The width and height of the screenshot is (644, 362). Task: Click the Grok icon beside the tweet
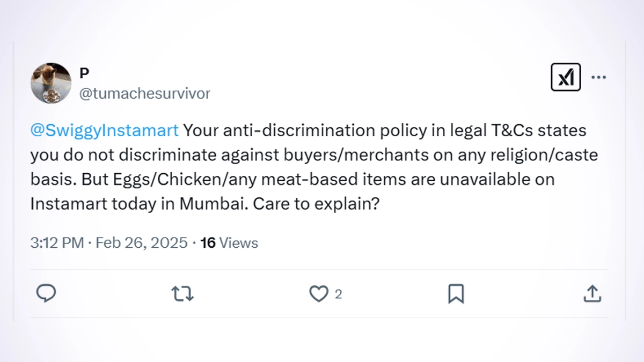click(x=566, y=78)
